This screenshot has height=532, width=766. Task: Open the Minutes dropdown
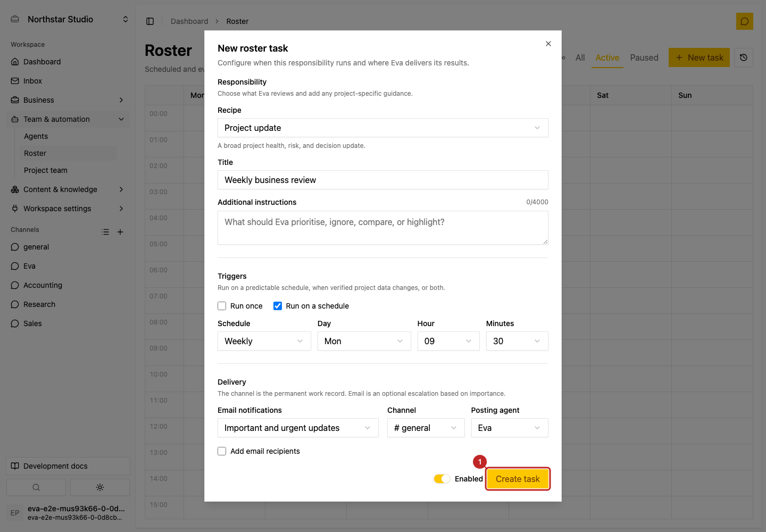pos(517,341)
